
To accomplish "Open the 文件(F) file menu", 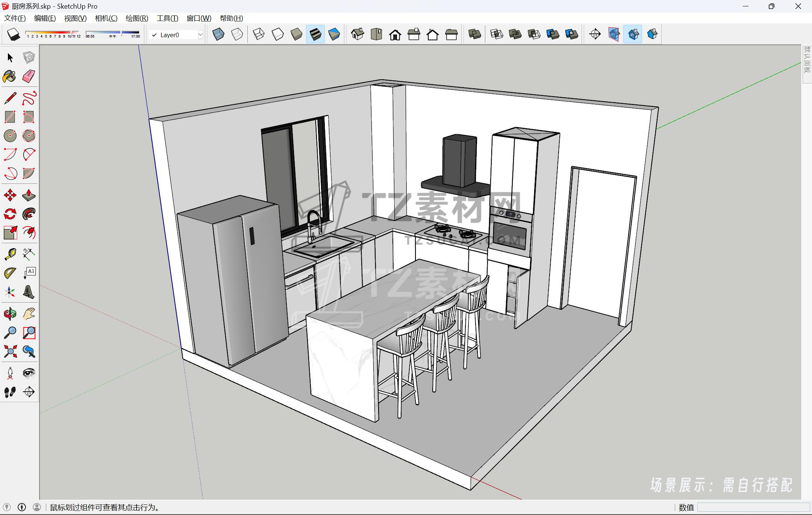I will pos(15,18).
